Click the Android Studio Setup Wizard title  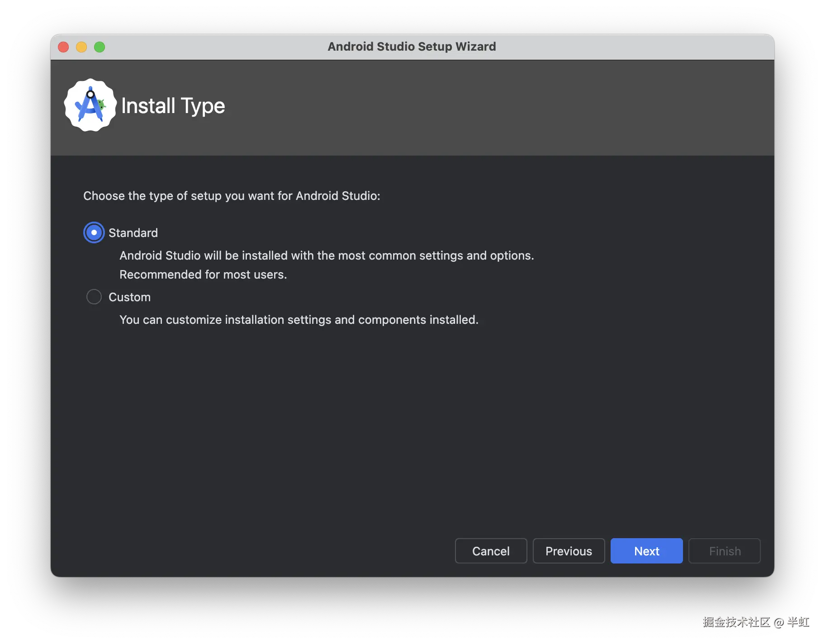tap(412, 47)
